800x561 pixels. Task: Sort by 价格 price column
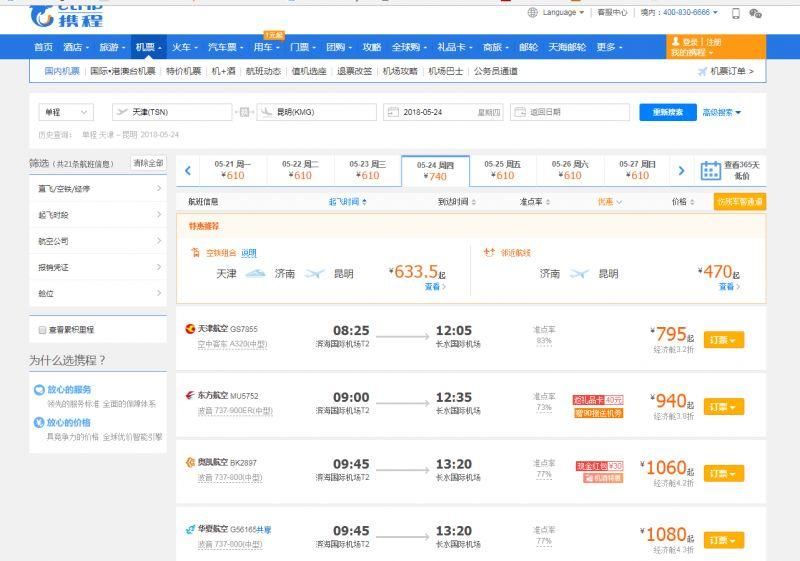pos(683,202)
